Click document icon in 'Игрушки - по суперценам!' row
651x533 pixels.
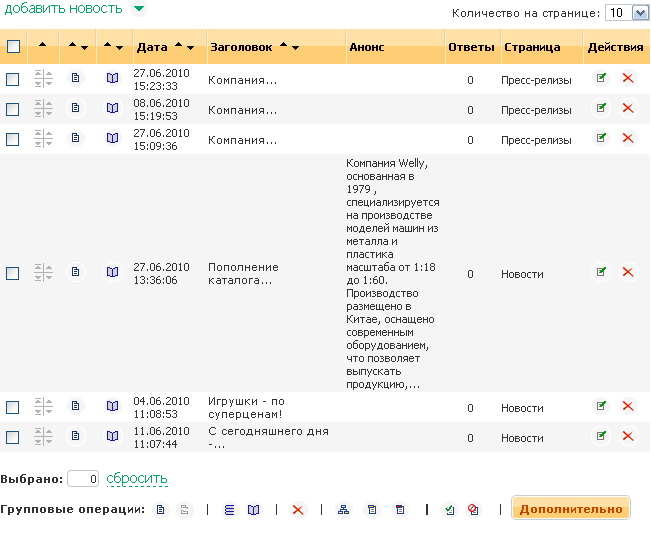[x=75, y=406]
